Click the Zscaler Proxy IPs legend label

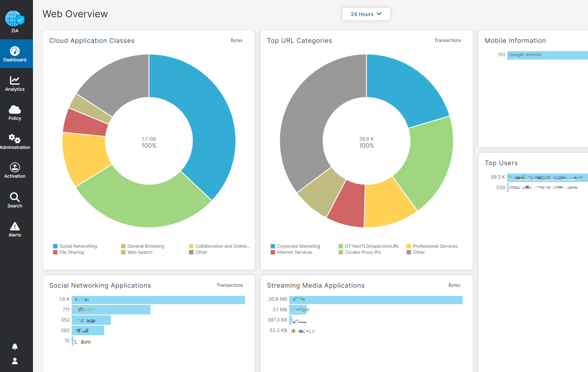pyautogui.click(x=362, y=252)
